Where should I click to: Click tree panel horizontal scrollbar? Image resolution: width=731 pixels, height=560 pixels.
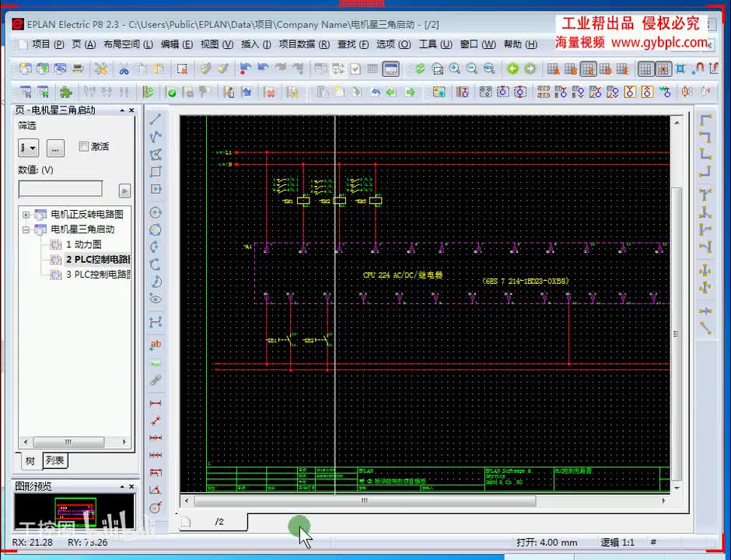pyautogui.click(x=68, y=442)
